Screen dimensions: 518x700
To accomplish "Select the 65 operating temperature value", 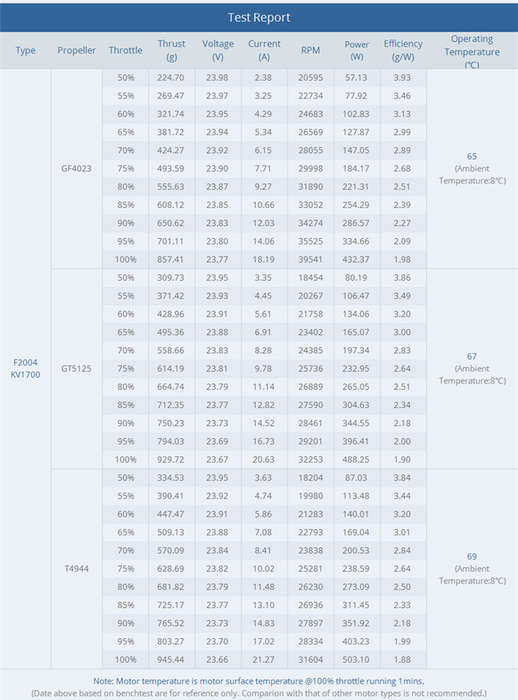I will point(472,156).
